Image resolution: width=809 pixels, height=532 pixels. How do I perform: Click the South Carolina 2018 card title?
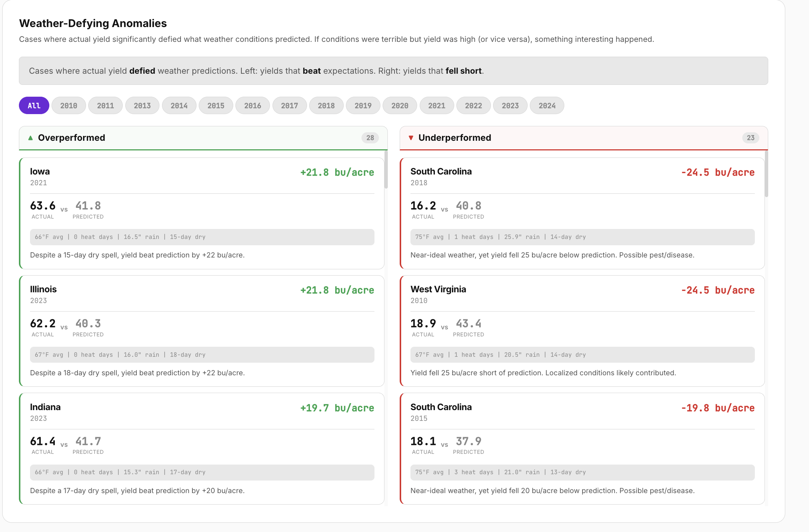tap(441, 172)
